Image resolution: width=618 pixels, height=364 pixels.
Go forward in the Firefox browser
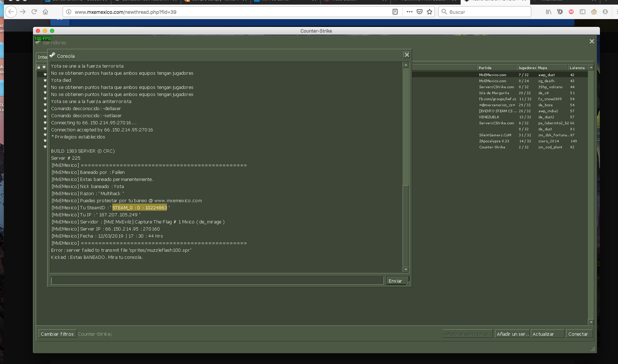[23, 12]
